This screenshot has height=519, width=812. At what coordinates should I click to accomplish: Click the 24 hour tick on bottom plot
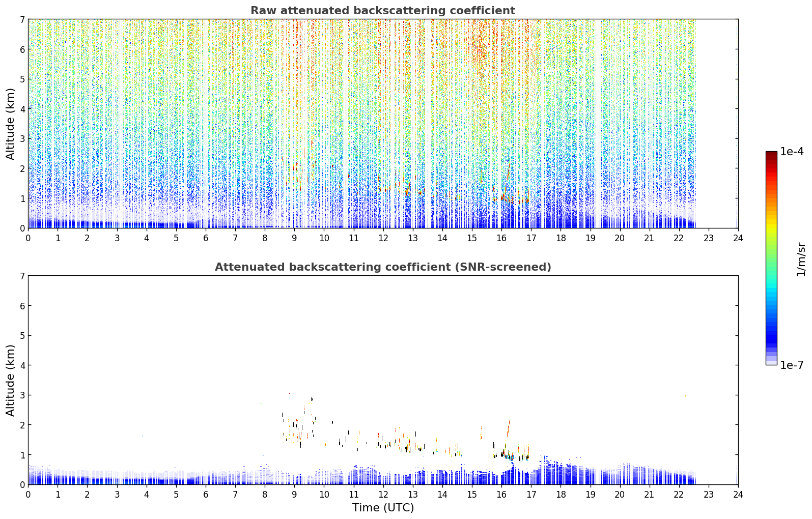click(x=738, y=494)
